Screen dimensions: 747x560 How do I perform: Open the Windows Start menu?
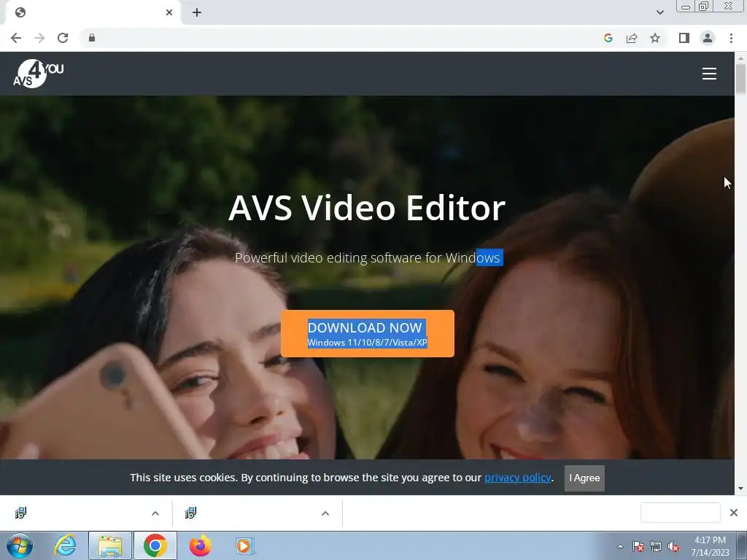click(19, 545)
